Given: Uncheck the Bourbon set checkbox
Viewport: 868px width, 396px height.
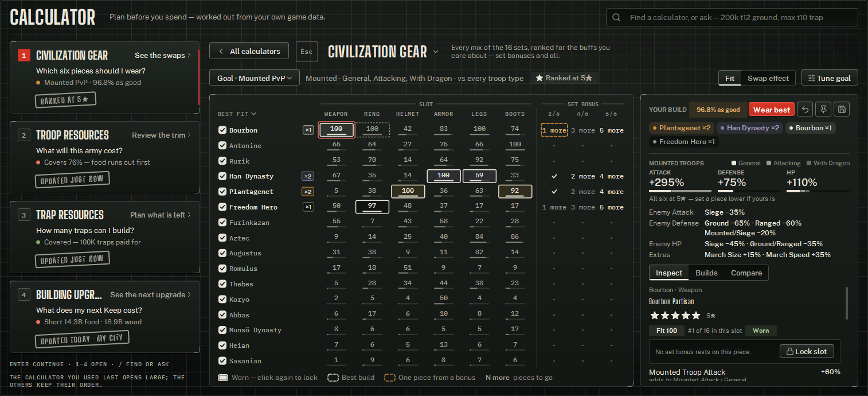Looking at the screenshot, I should coord(222,130).
